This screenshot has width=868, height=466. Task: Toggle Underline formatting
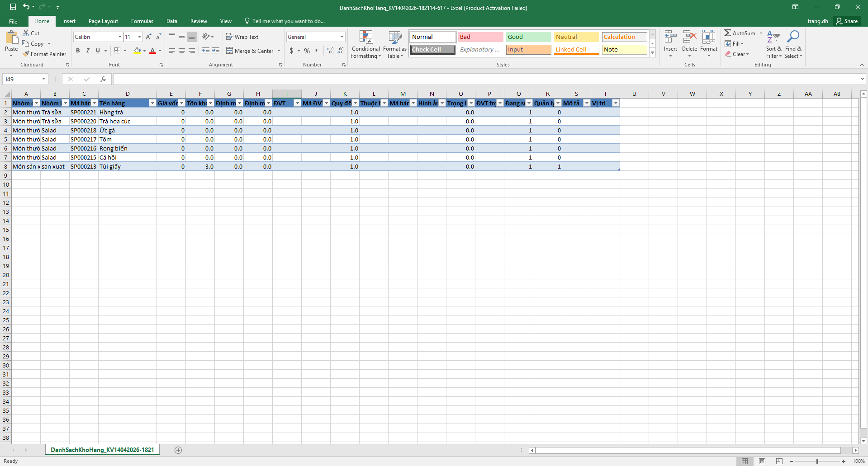coord(98,51)
